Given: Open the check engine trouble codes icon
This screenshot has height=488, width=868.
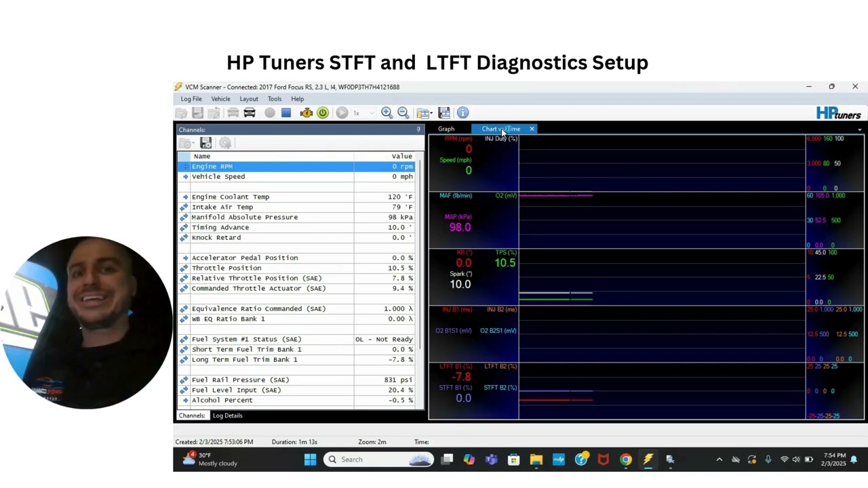Looking at the screenshot, I should tap(306, 113).
